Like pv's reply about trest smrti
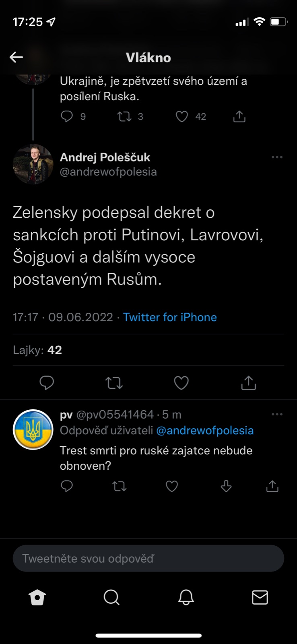297x644 pixels. 172,486
